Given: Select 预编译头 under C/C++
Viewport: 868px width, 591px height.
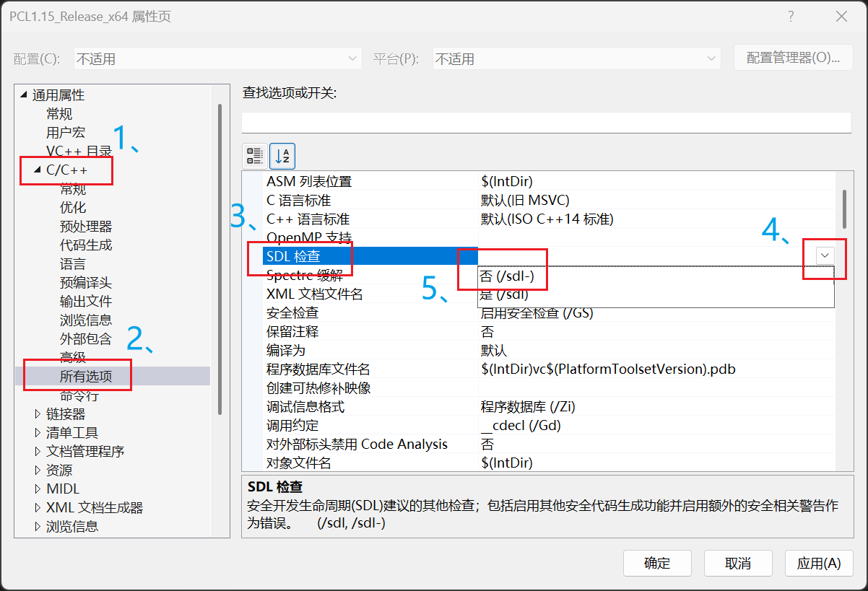Looking at the screenshot, I should pos(86,282).
